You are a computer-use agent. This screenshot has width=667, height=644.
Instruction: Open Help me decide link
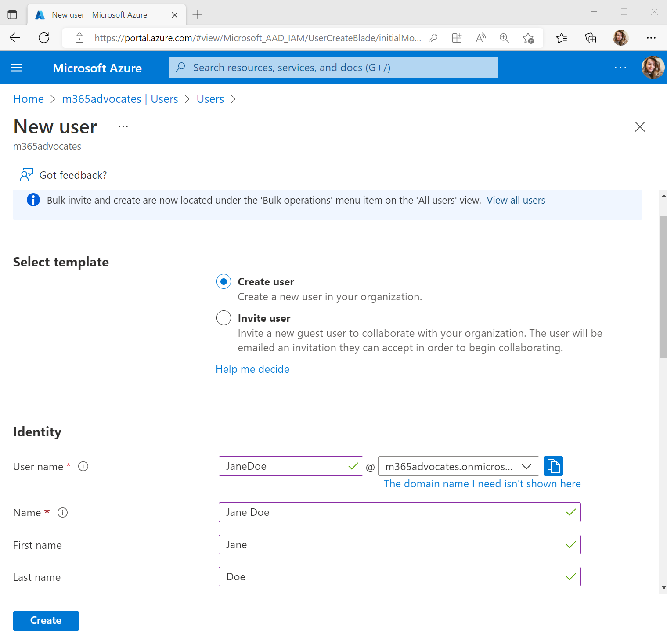tap(252, 369)
